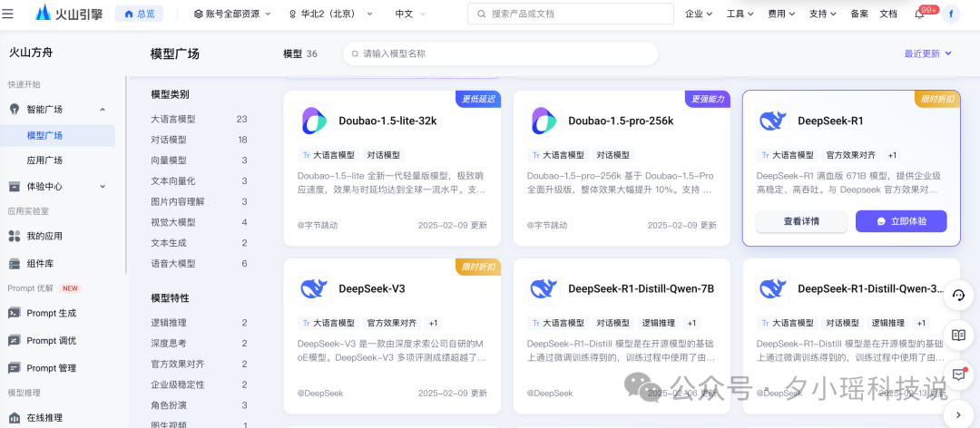This screenshot has height=428, width=980.
Task: Open the DeepSeek-R1-Distill-Qwen-7B card title
Action: tap(642, 288)
